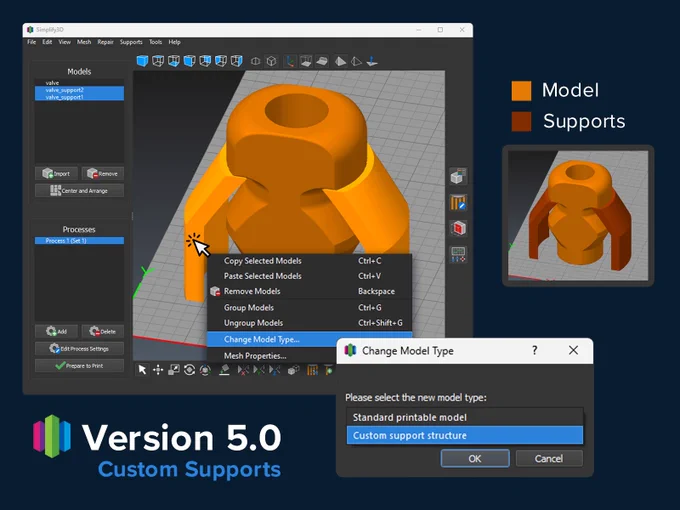The width and height of the screenshot is (680, 510).
Task: Open orange support pillars tool in bottom toolbar
Action: click(x=313, y=370)
